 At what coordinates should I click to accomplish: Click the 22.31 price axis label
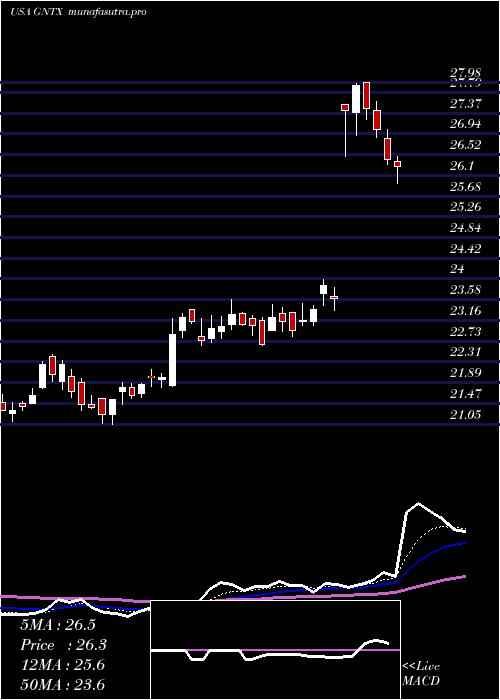[x=465, y=352]
